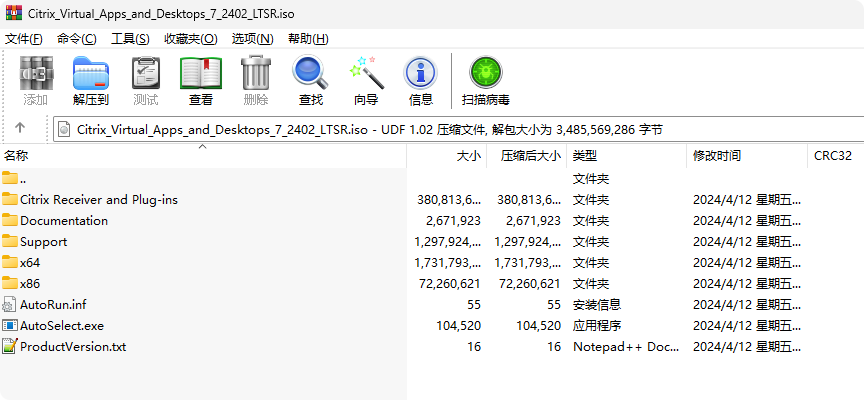Click the 文件夹 type cell of x64

pos(591,262)
